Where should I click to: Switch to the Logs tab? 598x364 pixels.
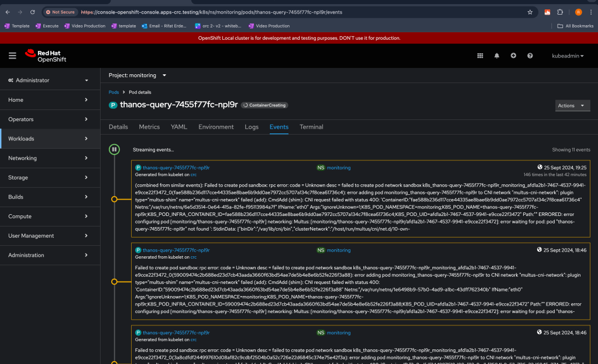252,127
